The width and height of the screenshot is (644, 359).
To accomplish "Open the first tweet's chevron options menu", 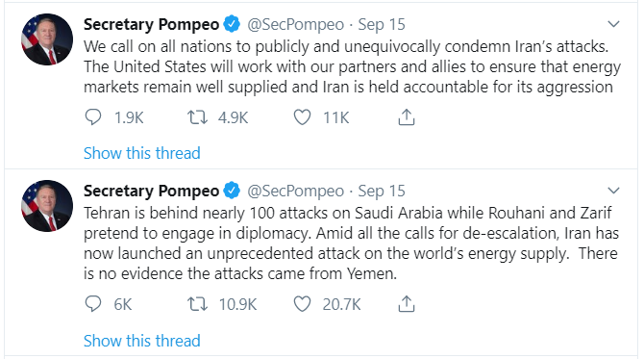I will 613,24.
